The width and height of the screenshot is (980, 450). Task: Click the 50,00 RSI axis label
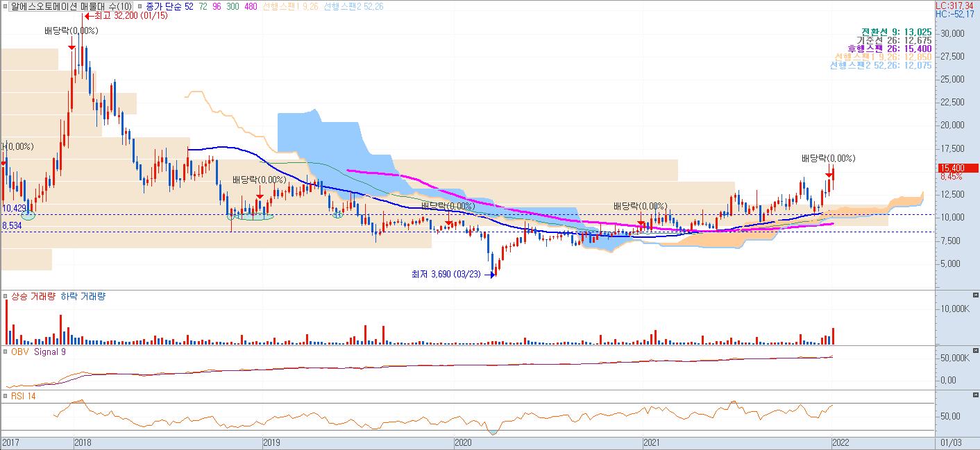coord(951,416)
